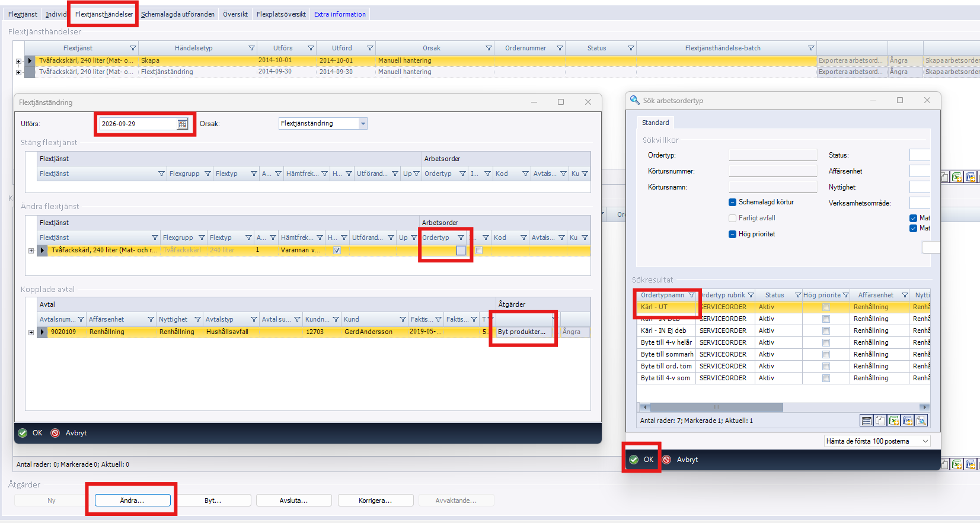Open the Flexplatsöversikt tab
Viewport: 980px width, 523px height.
[281, 14]
